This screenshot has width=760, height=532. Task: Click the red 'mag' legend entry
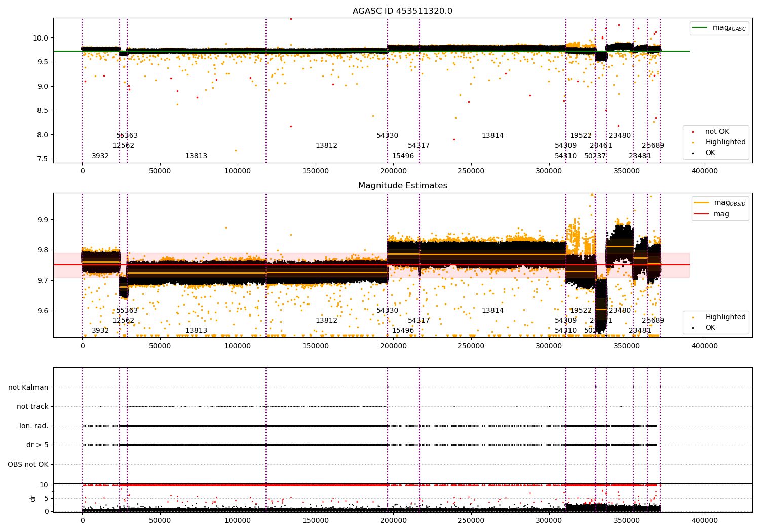(712, 214)
